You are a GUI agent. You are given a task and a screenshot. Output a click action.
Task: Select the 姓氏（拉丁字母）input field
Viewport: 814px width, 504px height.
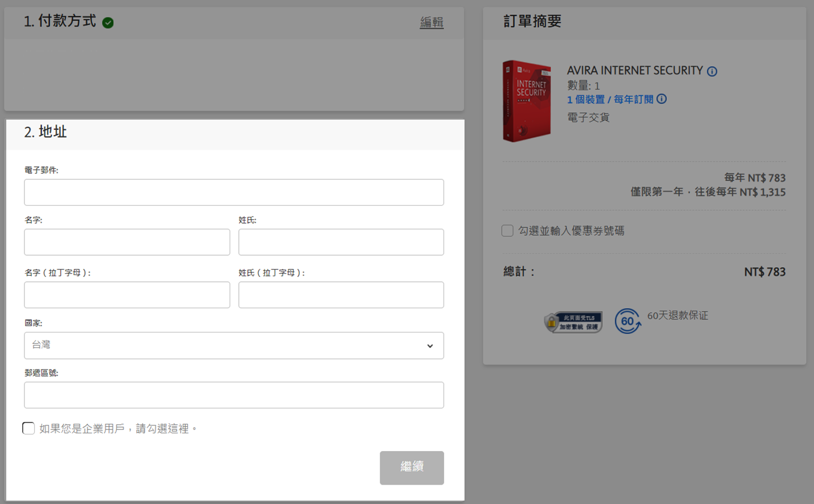(x=341, y=295)
